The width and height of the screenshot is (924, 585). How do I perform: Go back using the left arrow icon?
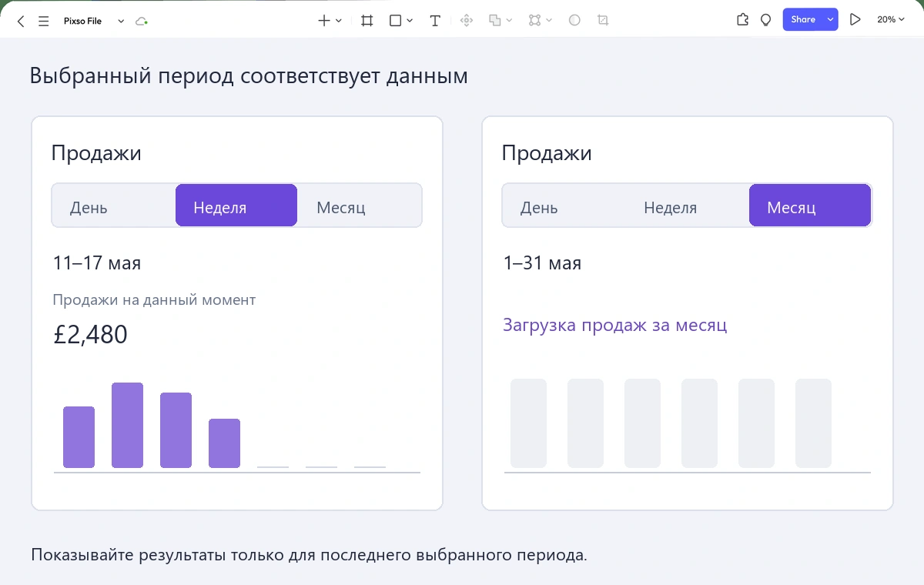pos(21,21)
